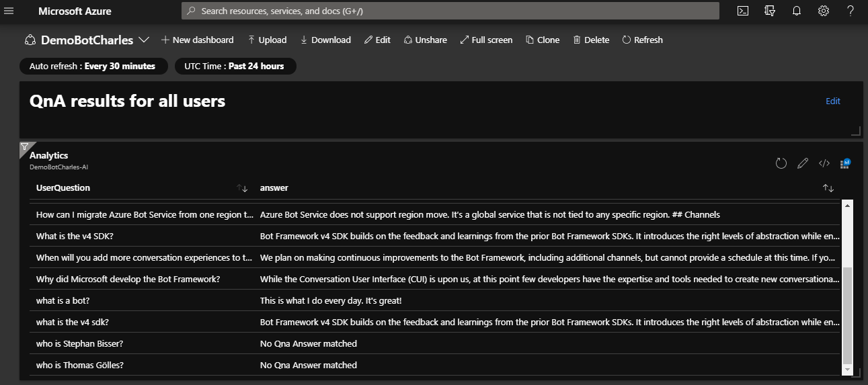Edit the Analytics tile with pencil icon
The width and height of the screenshot is (868, 385).
[x=803, y=163]
